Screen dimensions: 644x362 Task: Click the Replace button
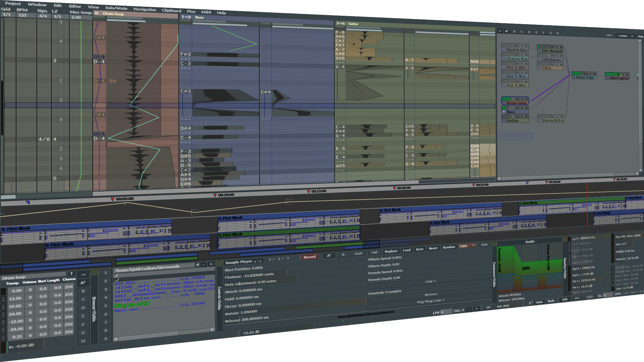(x=391, y=251)
